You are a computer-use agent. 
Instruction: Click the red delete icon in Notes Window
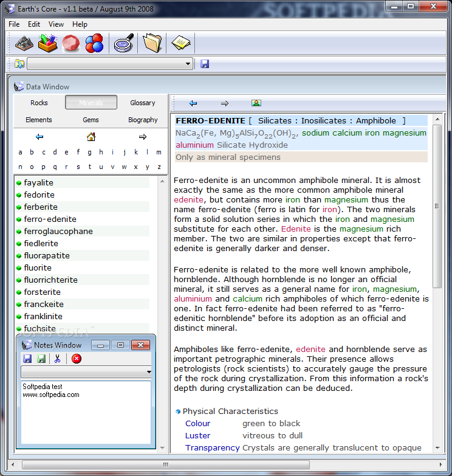77,359
